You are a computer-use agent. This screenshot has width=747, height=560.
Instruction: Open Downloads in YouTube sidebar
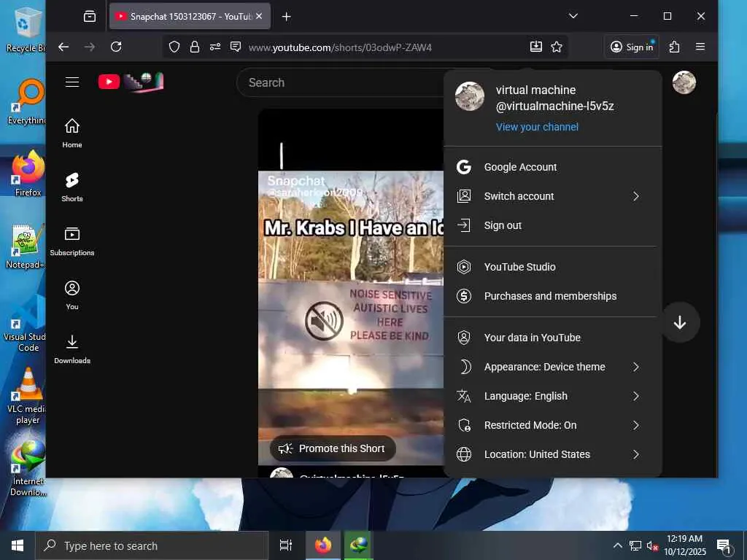tap(72, 349)
